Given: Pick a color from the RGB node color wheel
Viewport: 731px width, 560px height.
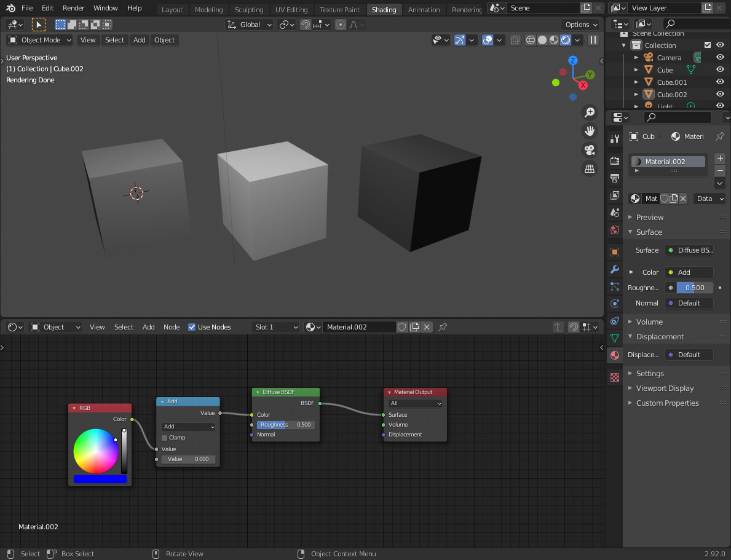Looking at the screenshot, I should coord(97,452).
